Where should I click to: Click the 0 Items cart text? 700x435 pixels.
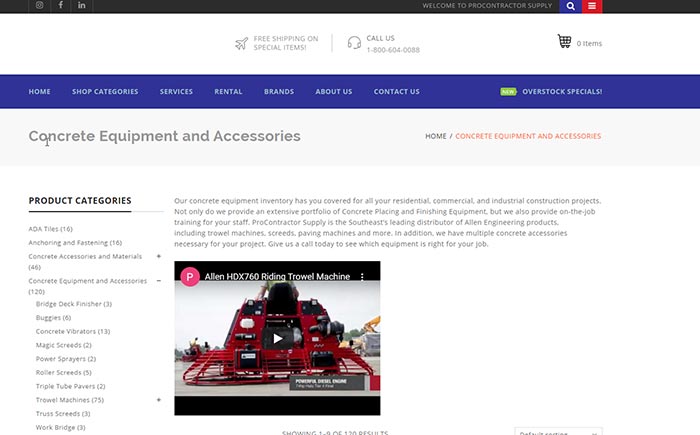coord(589,43)
